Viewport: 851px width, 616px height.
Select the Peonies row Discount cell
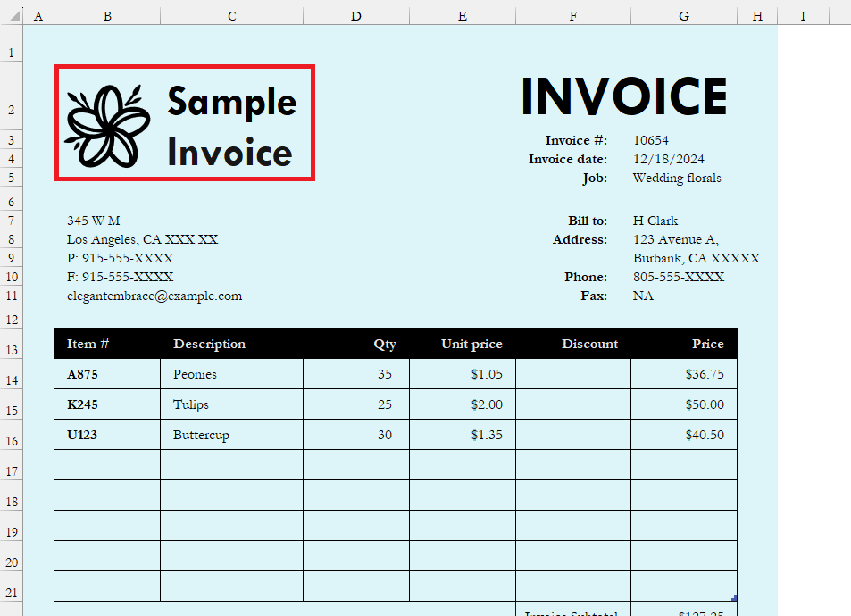pyautogui.click(x=573, y=374)
